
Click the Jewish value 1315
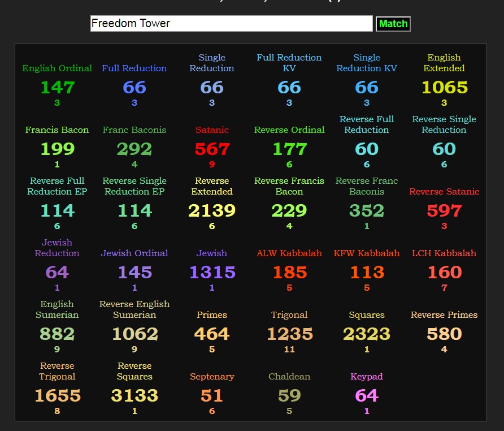click(x=212, y=272)
